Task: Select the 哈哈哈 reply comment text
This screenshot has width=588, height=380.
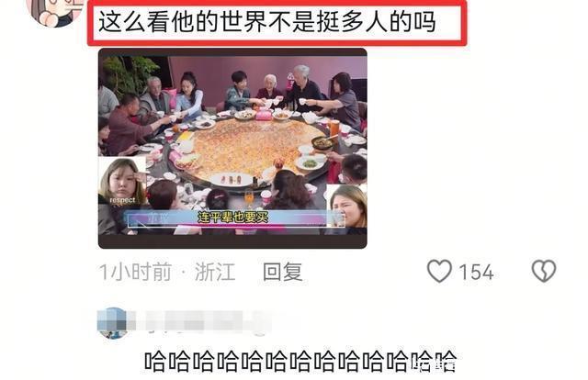Action: coord(300,362)
